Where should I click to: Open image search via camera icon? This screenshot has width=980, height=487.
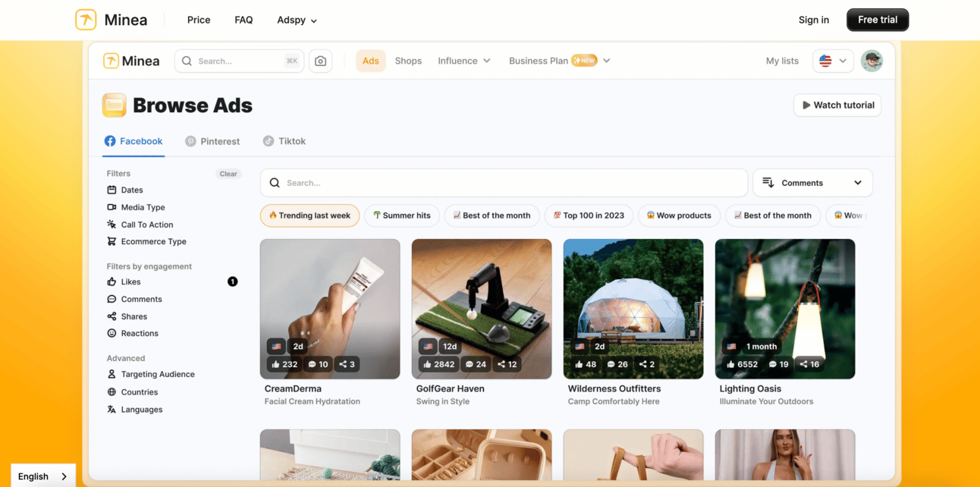tap(321, 61)
